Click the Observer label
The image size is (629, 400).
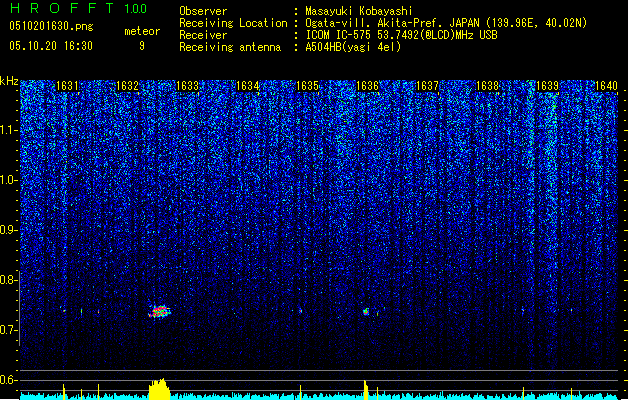pos(203,11)
